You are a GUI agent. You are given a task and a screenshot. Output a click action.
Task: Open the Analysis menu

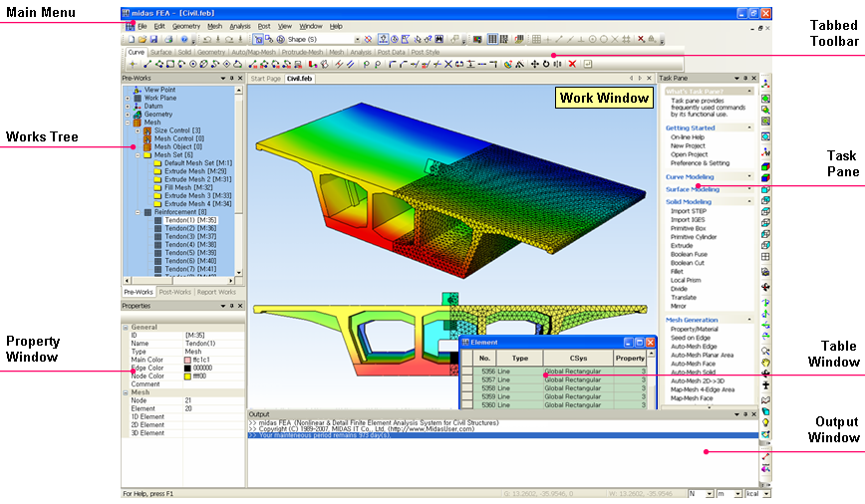[239, 26]
